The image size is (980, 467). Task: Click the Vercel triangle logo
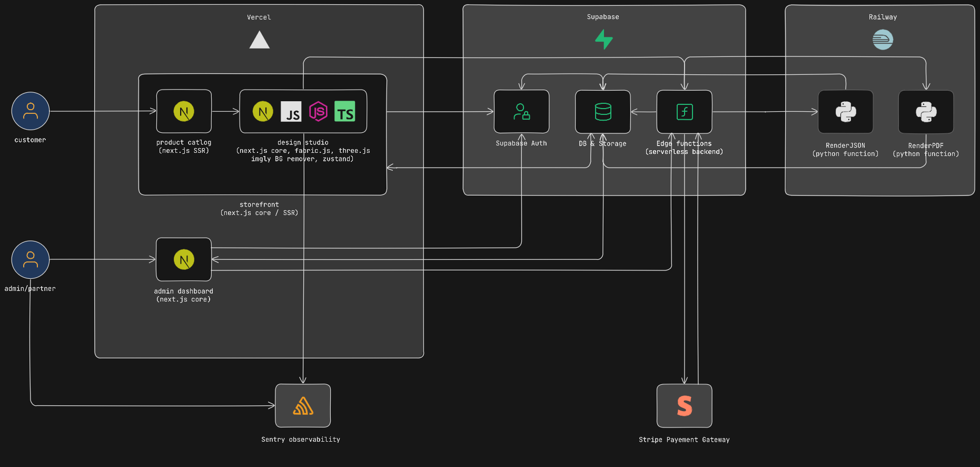260,40
